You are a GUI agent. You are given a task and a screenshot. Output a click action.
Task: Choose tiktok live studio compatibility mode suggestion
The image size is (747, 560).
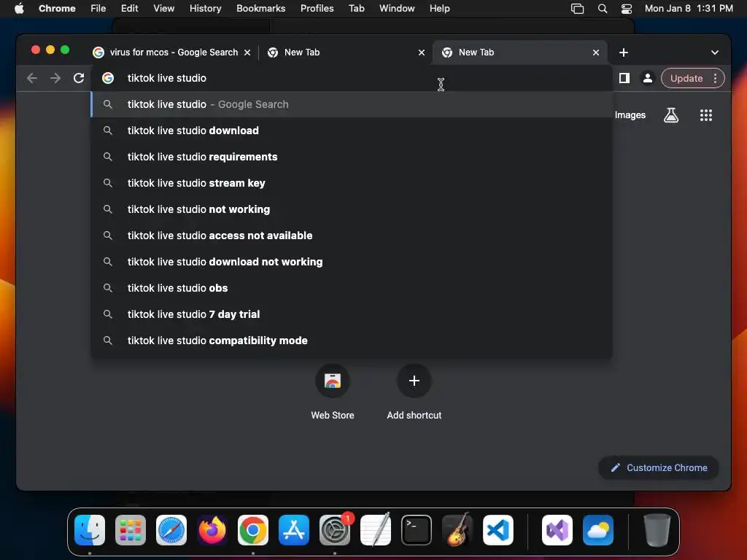pyautogui.click(x=352, y=340)
